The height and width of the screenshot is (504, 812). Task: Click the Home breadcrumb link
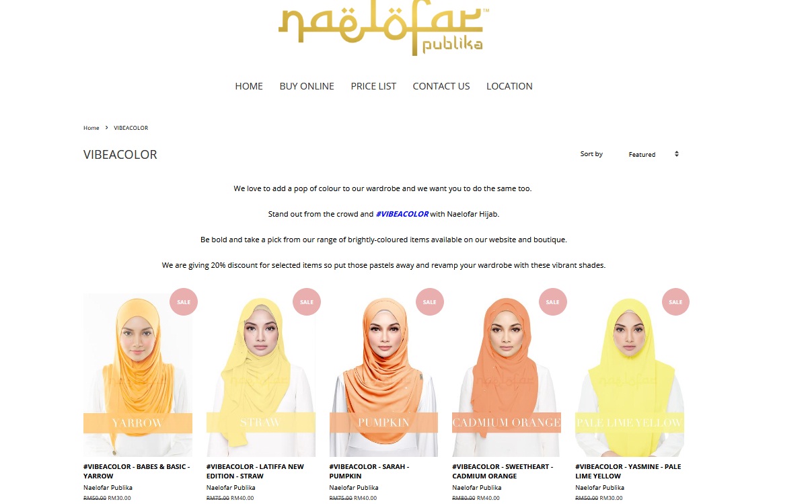tap(91, 128)
